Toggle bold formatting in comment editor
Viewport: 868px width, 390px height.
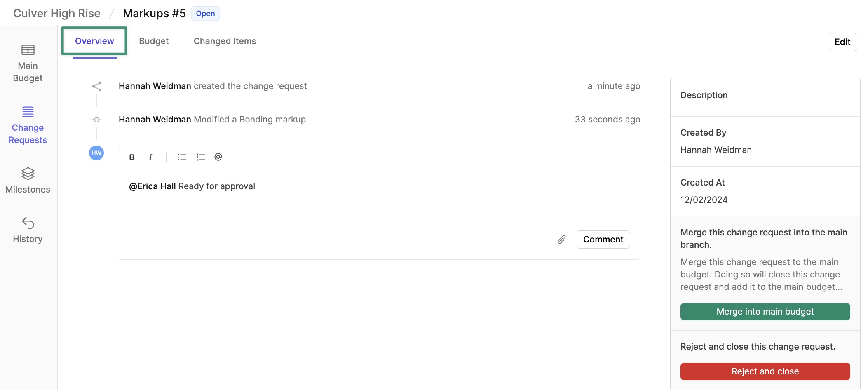point(132,157)
